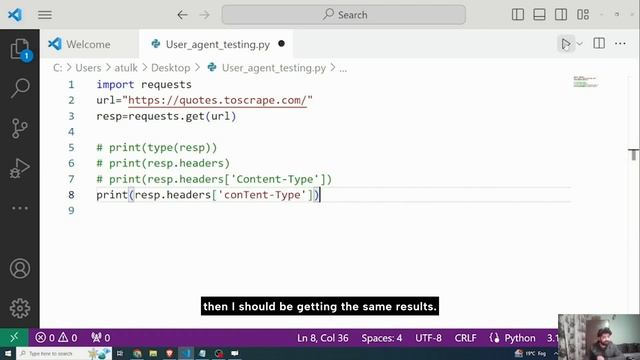Open the Source Control view
This screenshot has height=360, width=640.
coord(20,128)
